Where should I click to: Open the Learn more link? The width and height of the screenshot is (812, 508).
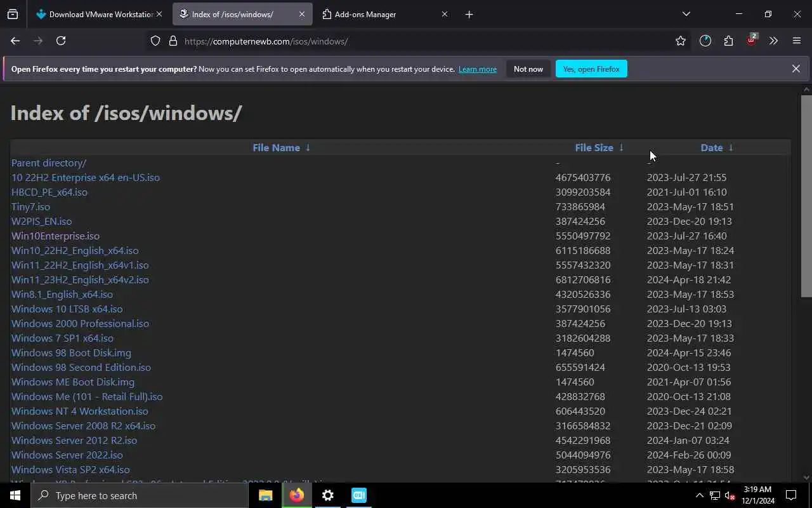pyautogui.click(x=478, y=69)
